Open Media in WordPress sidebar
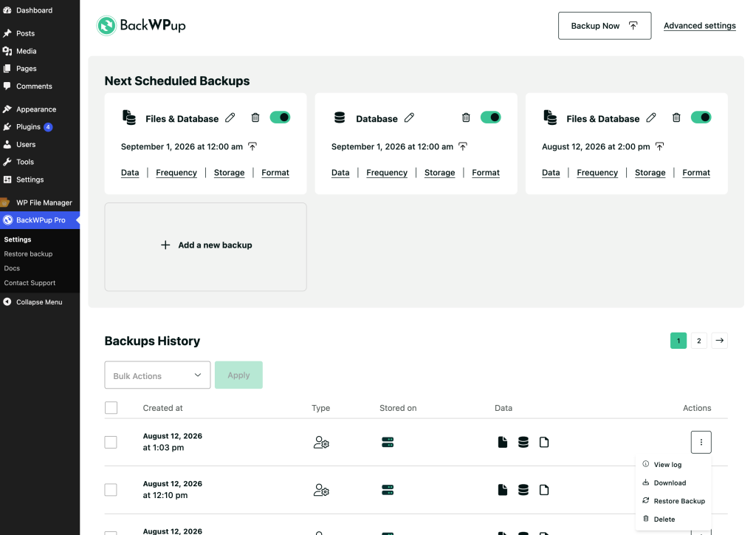756x535 pixels. point(26,51)
